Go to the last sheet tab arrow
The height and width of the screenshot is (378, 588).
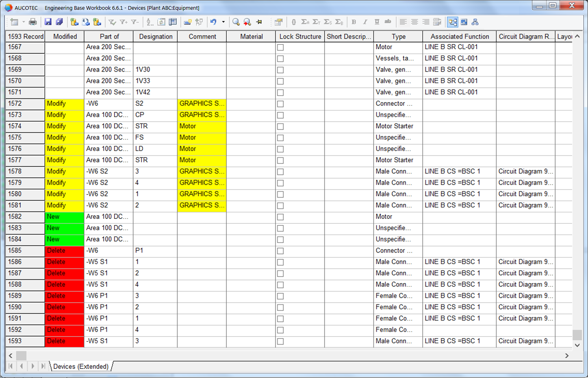[43, 366]
